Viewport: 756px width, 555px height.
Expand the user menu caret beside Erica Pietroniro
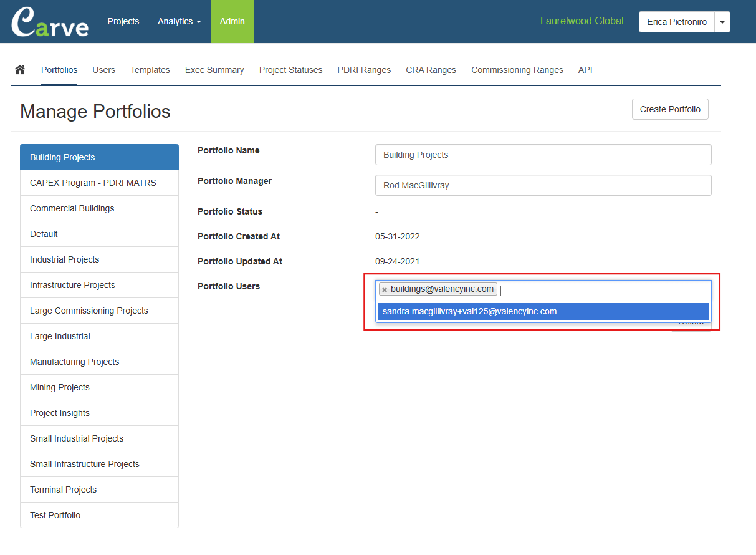722,22
